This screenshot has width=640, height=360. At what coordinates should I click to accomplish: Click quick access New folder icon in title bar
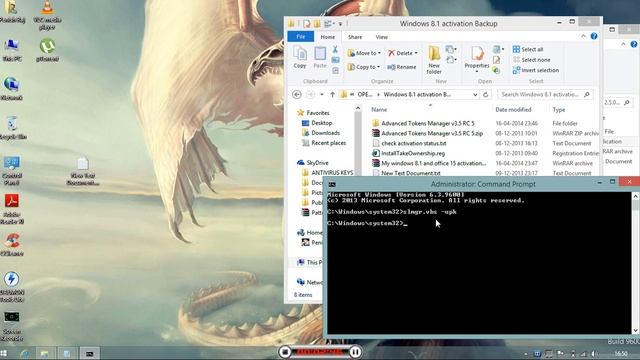(x=317, y=24)
